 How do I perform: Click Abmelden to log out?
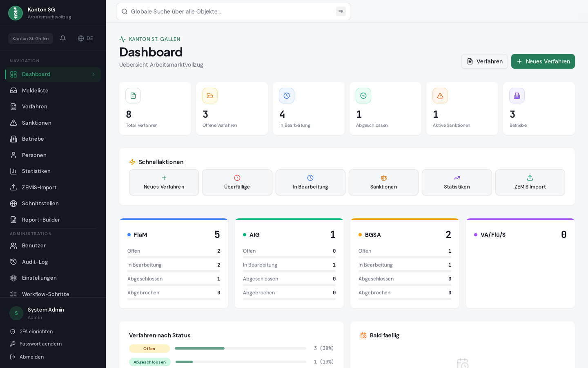(x=31, y=357)
